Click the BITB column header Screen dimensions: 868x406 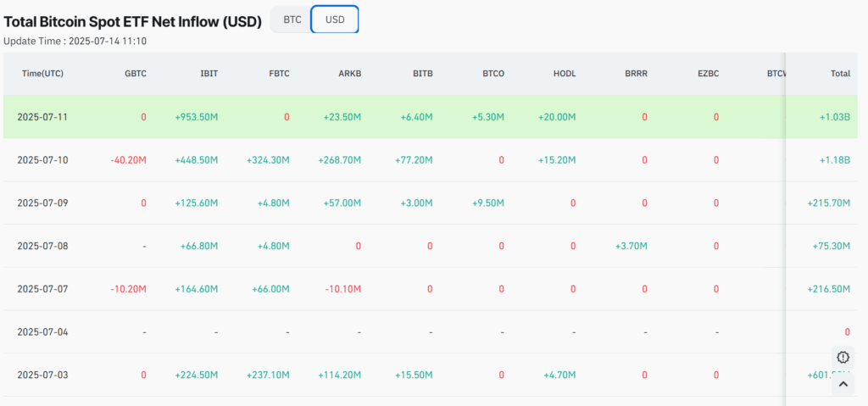422,74
